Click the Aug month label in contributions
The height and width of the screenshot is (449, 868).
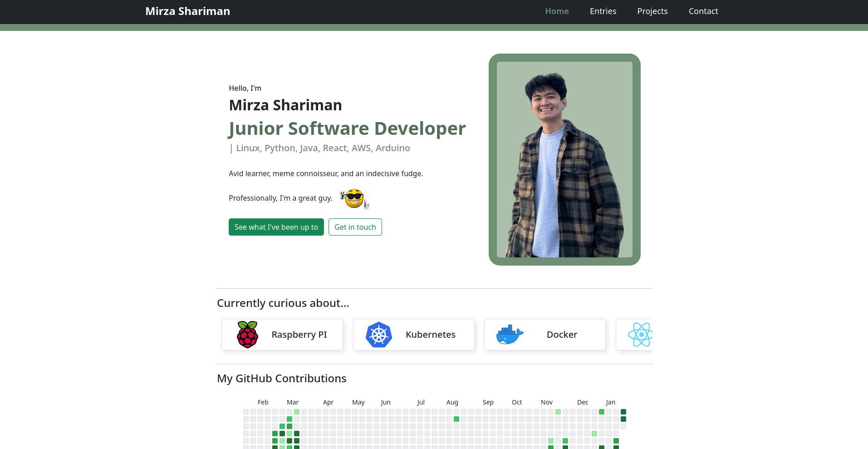452,402
